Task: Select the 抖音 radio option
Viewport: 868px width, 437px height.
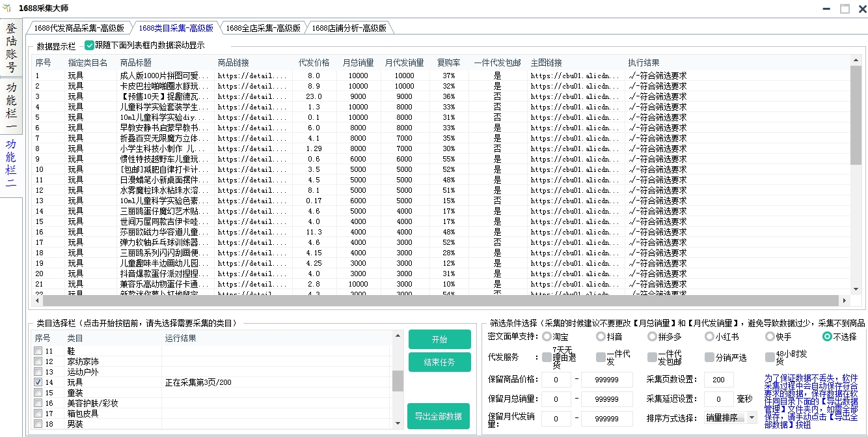Action: [601, 337]
